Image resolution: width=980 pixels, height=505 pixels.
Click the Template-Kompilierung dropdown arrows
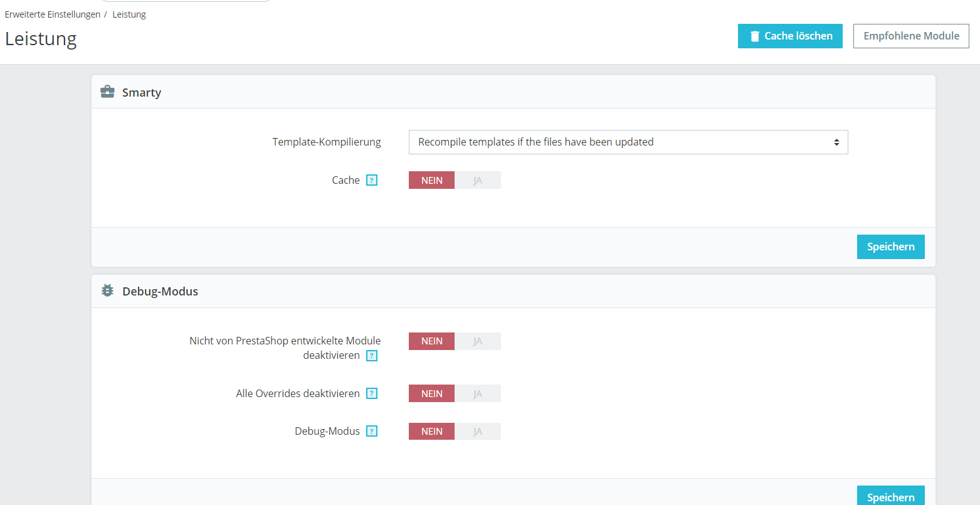tap(836, 142)
